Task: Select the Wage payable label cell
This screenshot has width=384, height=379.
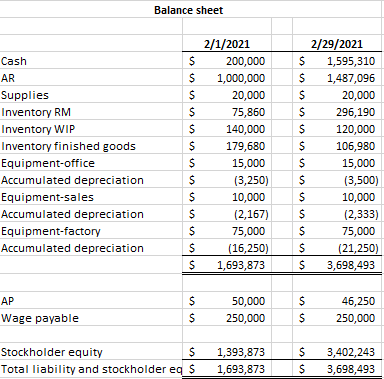Action: coord(40,318)
